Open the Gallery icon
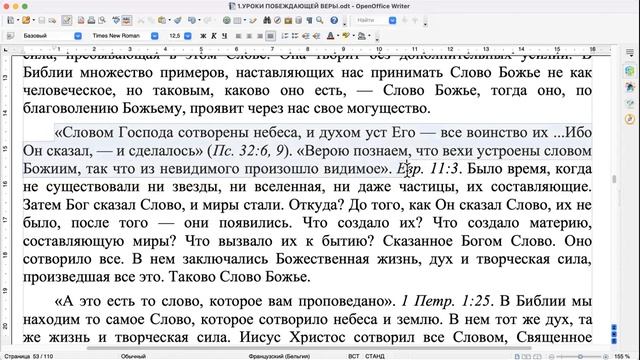Viewport: 640px width, 360px height. 288,20
